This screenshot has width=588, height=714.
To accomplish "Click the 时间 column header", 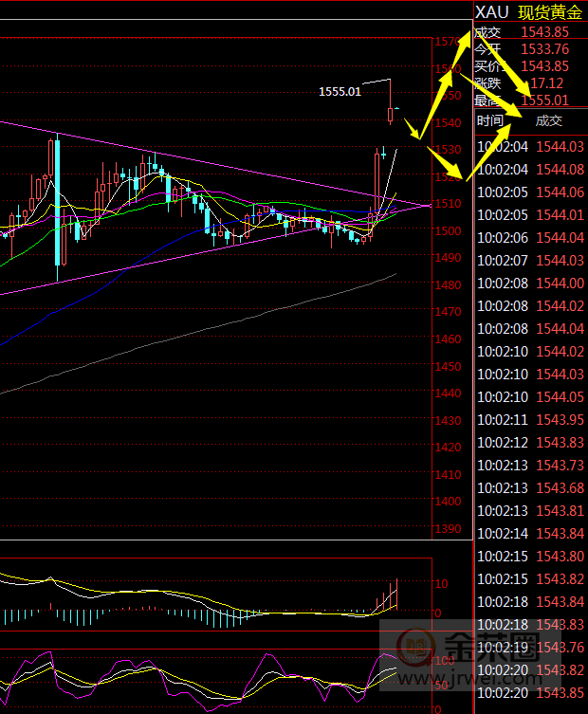I will [x=490, y=120].
